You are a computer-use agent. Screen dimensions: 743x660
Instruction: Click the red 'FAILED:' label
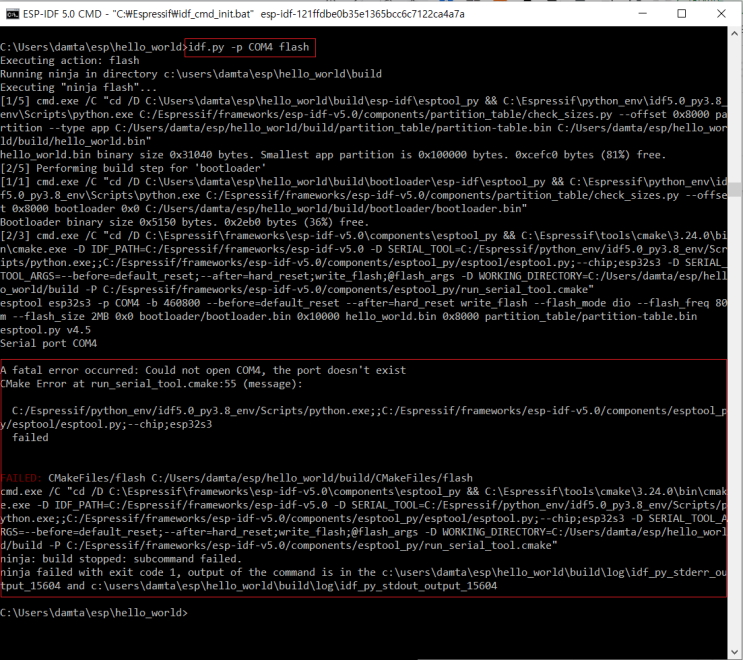click(x=21, y=478)
